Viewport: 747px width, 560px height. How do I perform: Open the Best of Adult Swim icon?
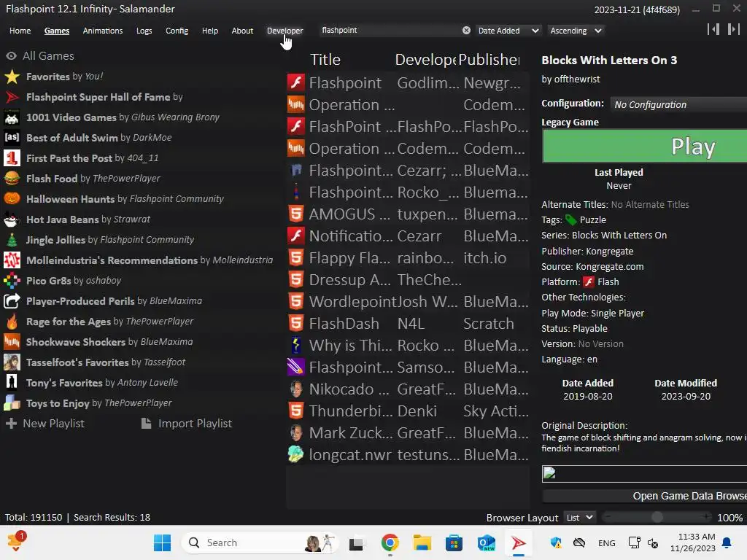coord(12,138)
